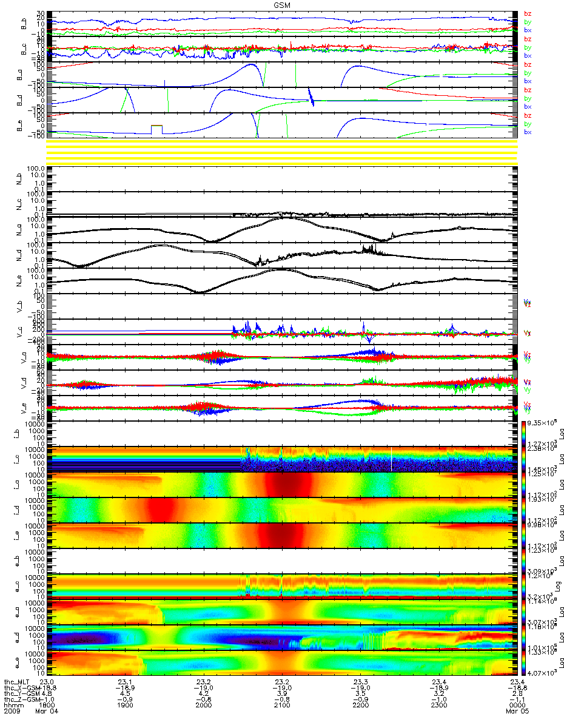Select the N_e density plot panel
564x728 pixels.
coord(283,281)
